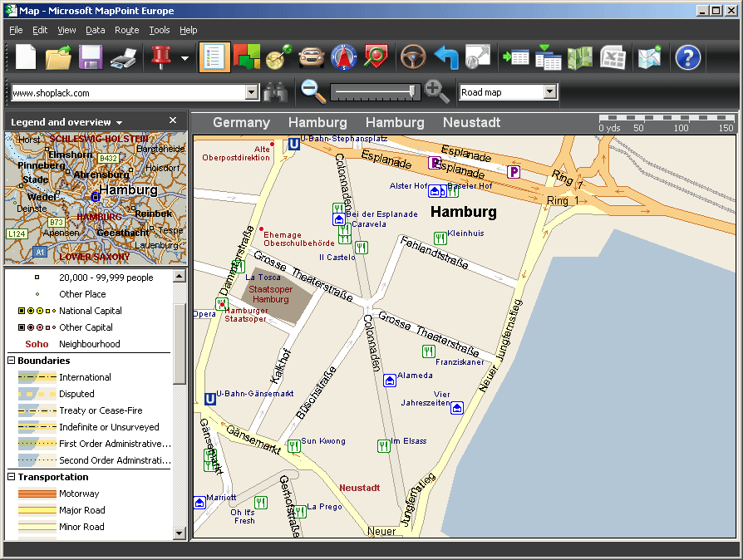Open the Edit menu
Viewport: 743px width, 560px height.
tap(40, 30)
